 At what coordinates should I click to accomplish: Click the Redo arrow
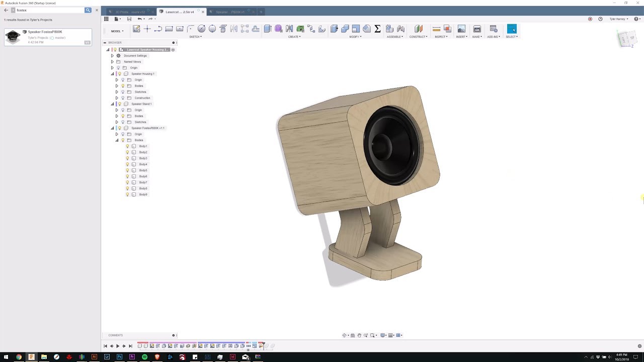coord(150,19)
